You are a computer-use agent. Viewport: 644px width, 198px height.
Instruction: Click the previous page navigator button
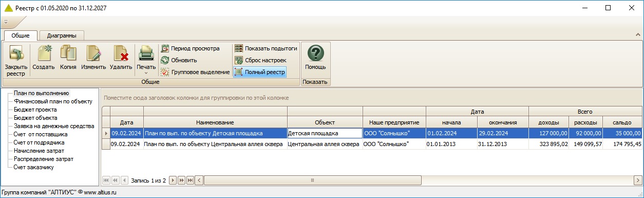[x=115, y=181]
